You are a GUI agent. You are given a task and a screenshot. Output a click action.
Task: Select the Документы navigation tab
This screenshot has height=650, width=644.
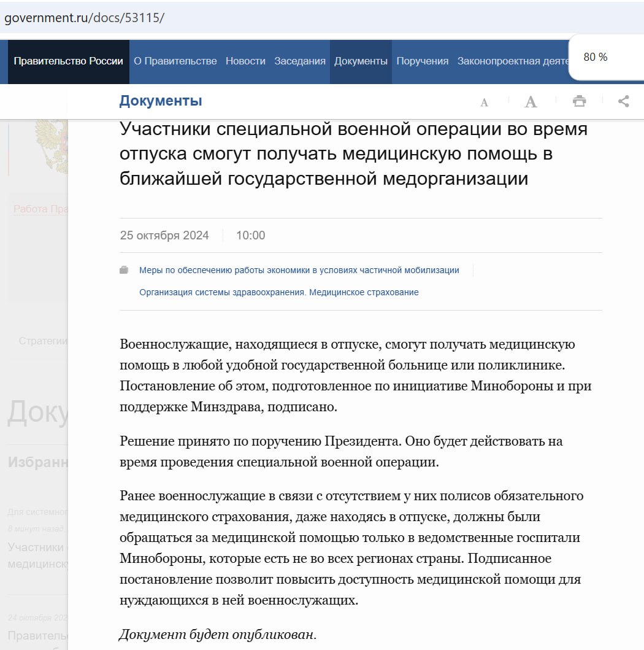[361, 61]
